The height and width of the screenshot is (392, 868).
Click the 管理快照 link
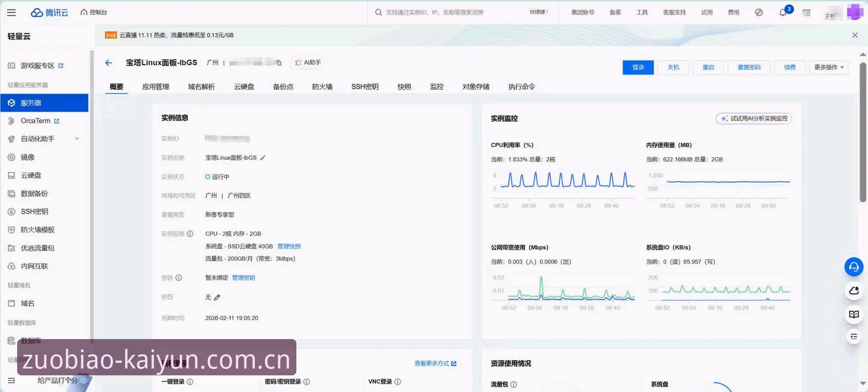point(289,246)
